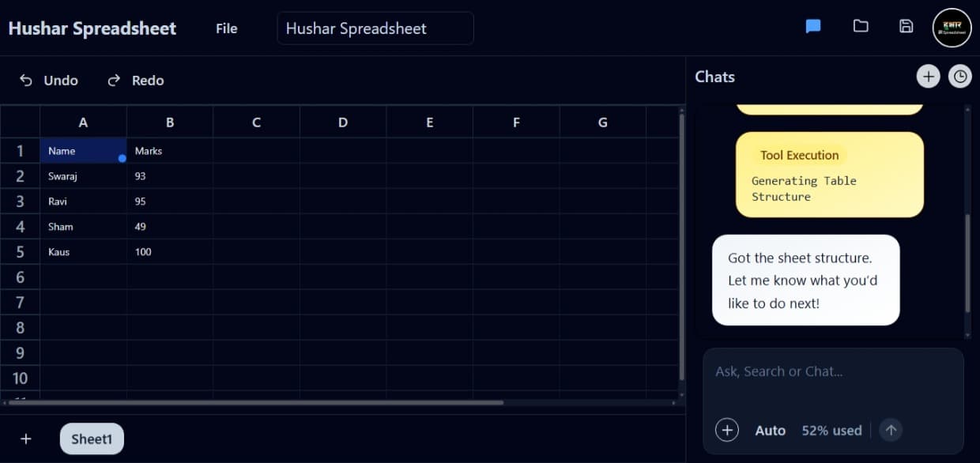Open the Hushar profile avatar
The image size is (980, 463).
(x=952, y=28)
